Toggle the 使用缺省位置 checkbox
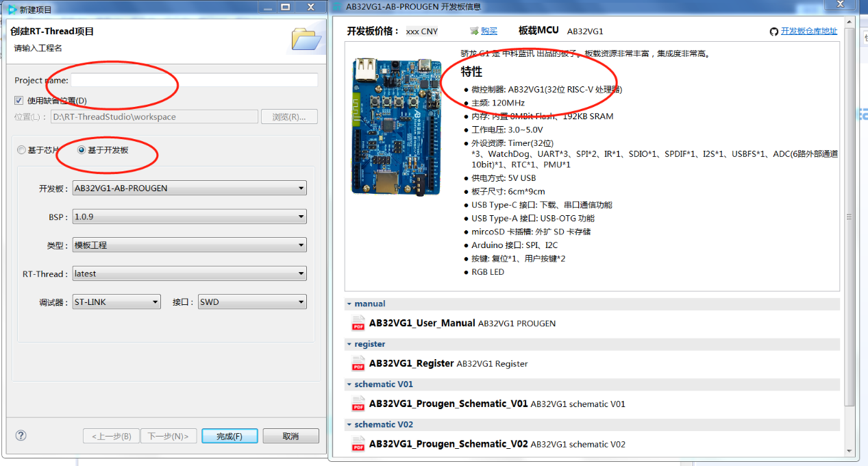 coord(19,101)
